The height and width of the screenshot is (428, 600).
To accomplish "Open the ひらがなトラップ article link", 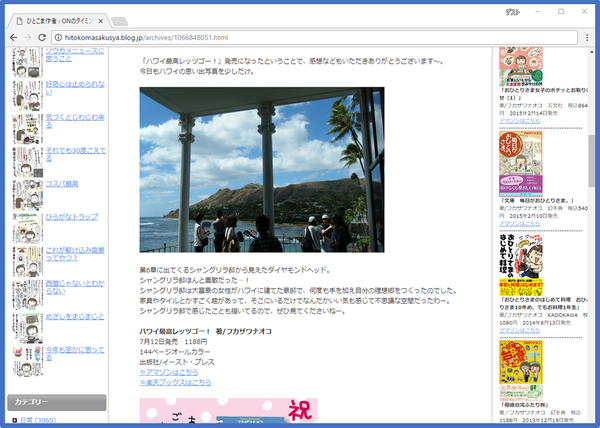I will click(72, 216).
